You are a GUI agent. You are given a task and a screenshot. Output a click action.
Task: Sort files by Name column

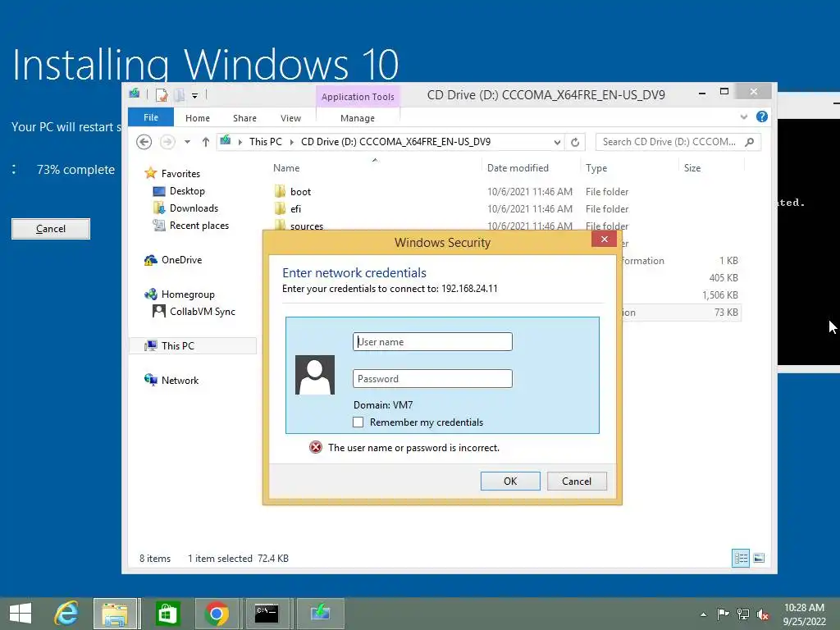coord(286,167)
